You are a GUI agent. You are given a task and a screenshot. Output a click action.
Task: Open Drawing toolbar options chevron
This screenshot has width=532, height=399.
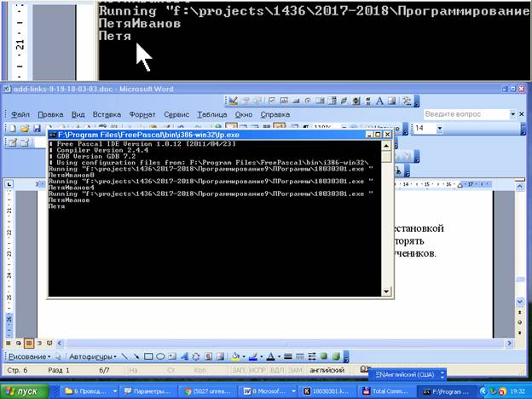pos(346,357)
